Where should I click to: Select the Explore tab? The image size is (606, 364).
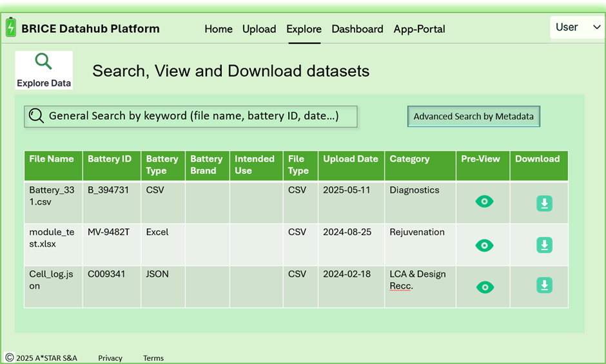304,29
